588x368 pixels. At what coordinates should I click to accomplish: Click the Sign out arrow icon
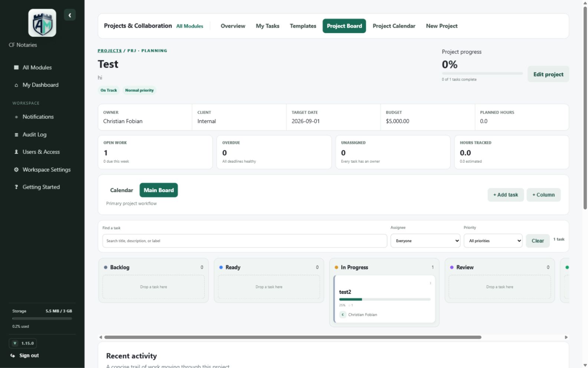(13, 356)
